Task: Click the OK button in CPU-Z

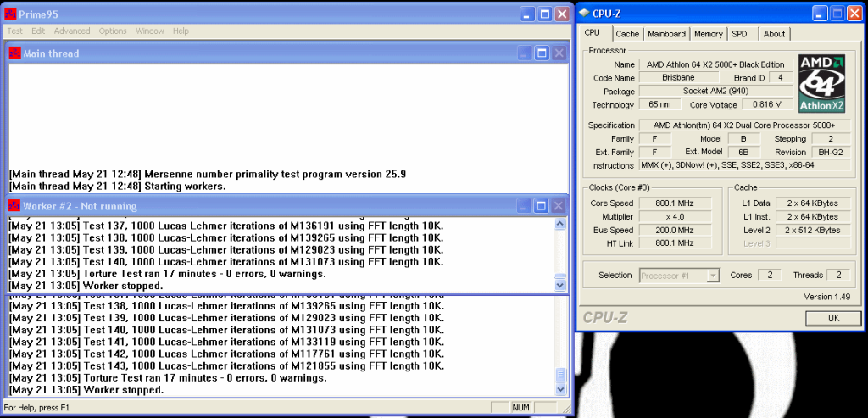Action: pos(834,318)
